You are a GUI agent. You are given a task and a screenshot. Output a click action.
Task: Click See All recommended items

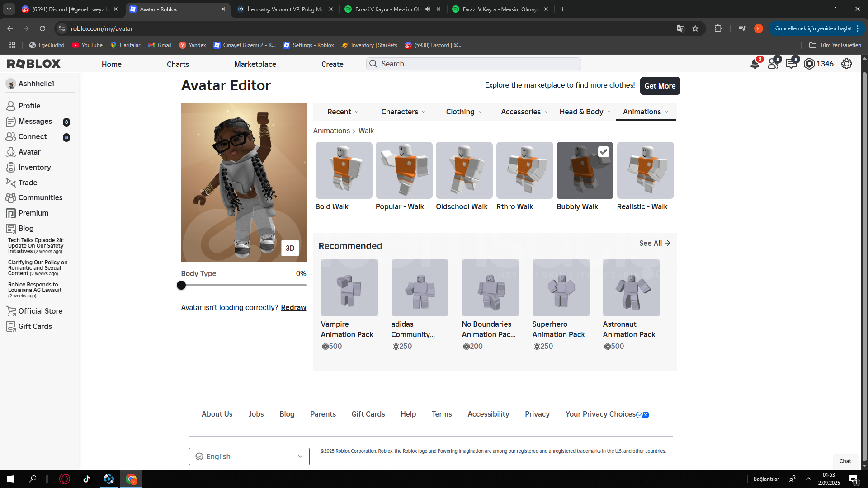(x=655, y=243)
